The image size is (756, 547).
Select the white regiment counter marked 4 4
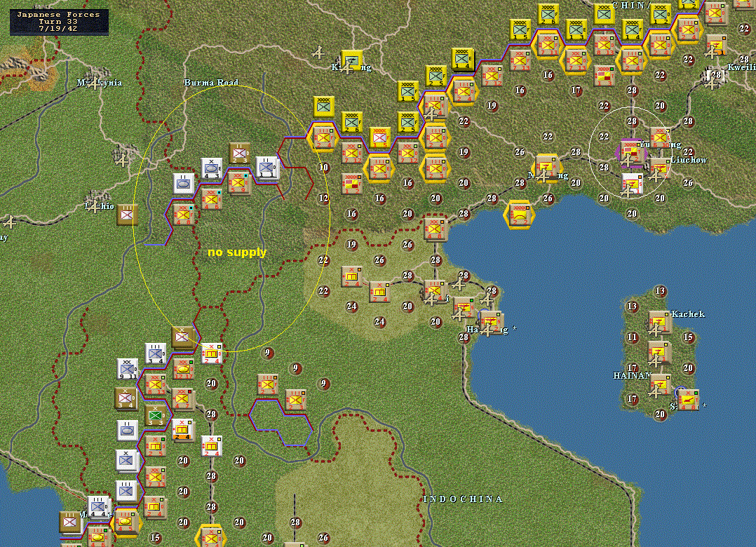(98, 506)
